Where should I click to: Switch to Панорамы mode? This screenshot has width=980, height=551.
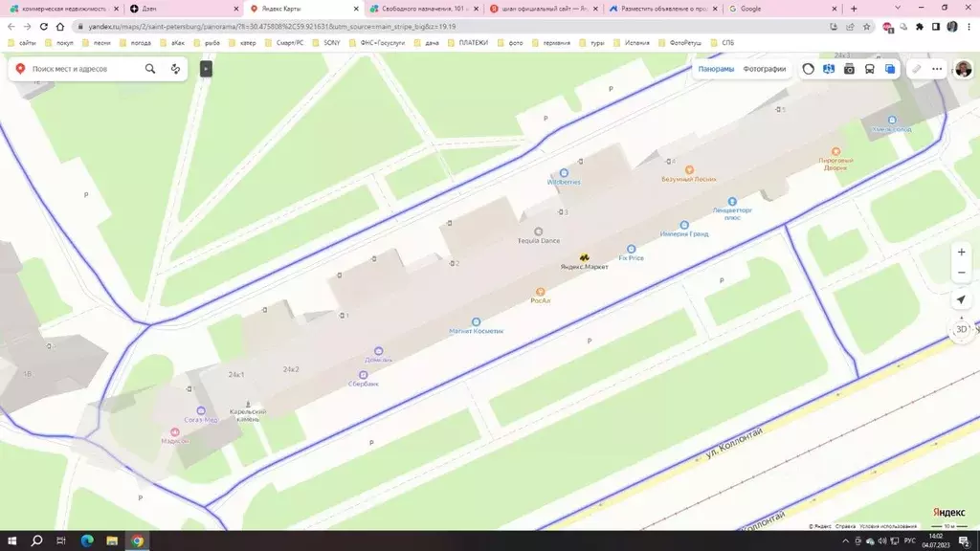click(x=716, y=69)
